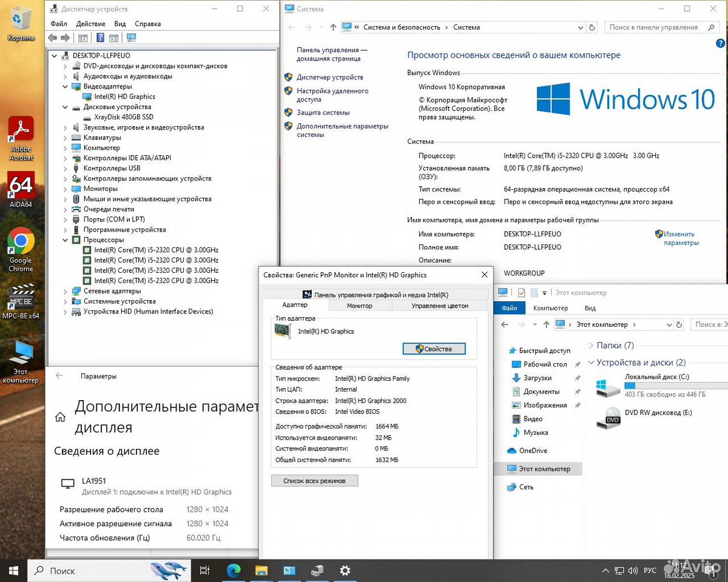728x582 pixels.
Task: Switch to 'Управление цветом' tab
Action: click(440, 306)
